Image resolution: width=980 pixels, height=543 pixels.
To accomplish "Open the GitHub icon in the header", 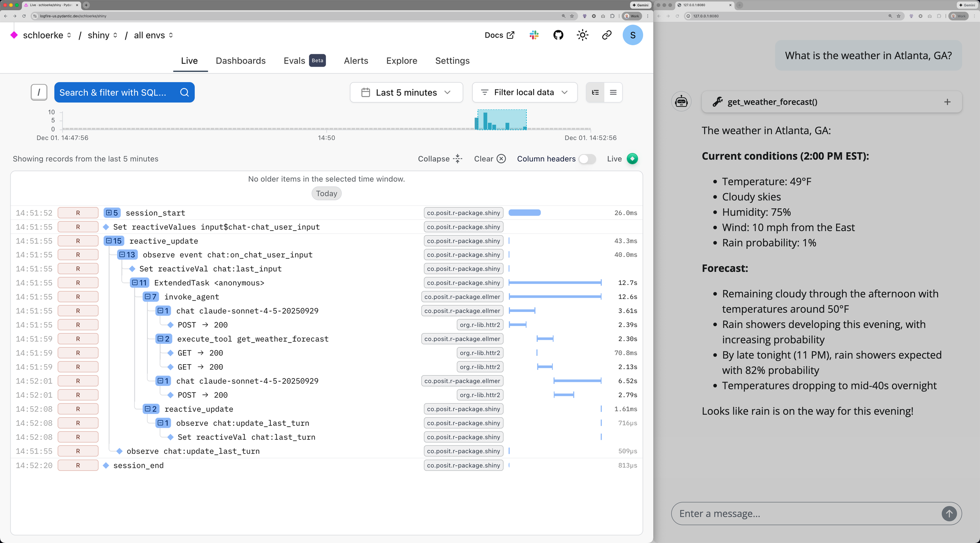I will click(x=558, y=35).
